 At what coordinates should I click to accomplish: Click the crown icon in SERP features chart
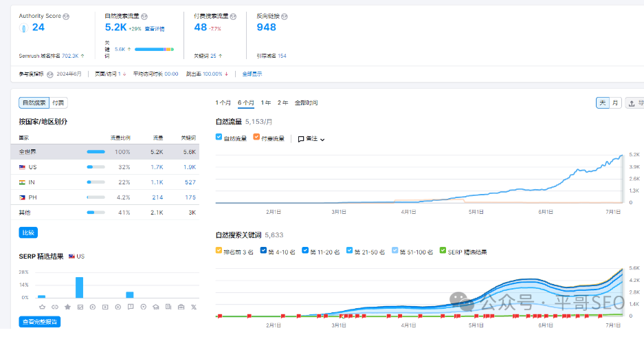tap(42, 306)
